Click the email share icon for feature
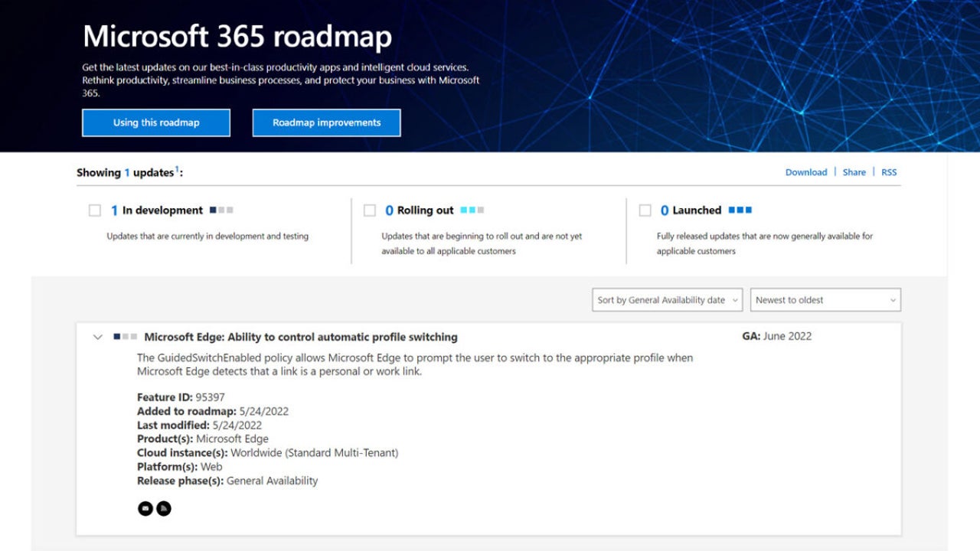The height and width of the screenshot is (551, 980). pos(145,508)
